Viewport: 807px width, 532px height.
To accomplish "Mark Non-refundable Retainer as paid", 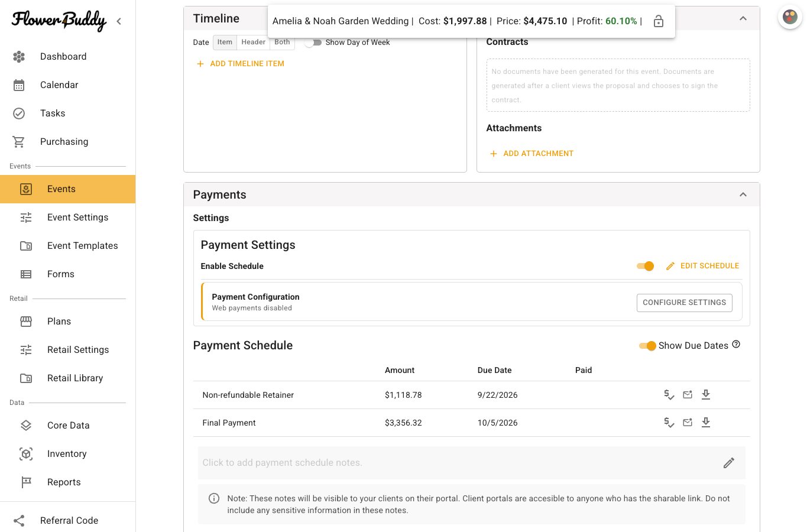I will (x=669, y=395).
